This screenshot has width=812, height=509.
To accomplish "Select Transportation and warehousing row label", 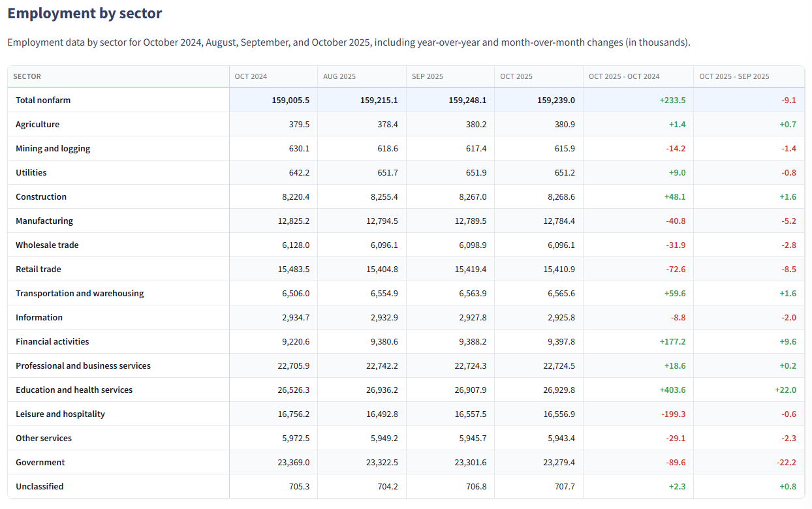I will pyautogui.click(x=80, y=294).
